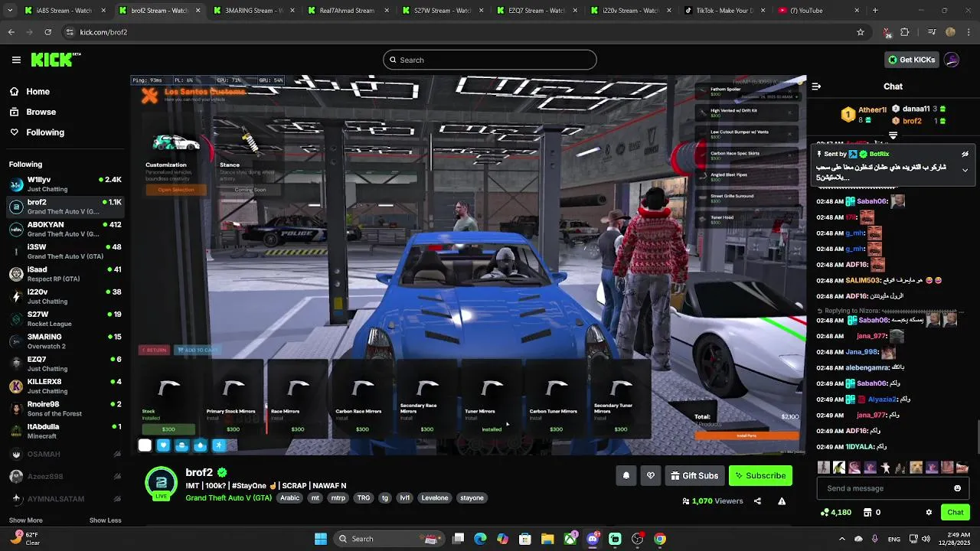980x551 pixels.
Task: Click in the Kick search box
Action: point(490,60)
